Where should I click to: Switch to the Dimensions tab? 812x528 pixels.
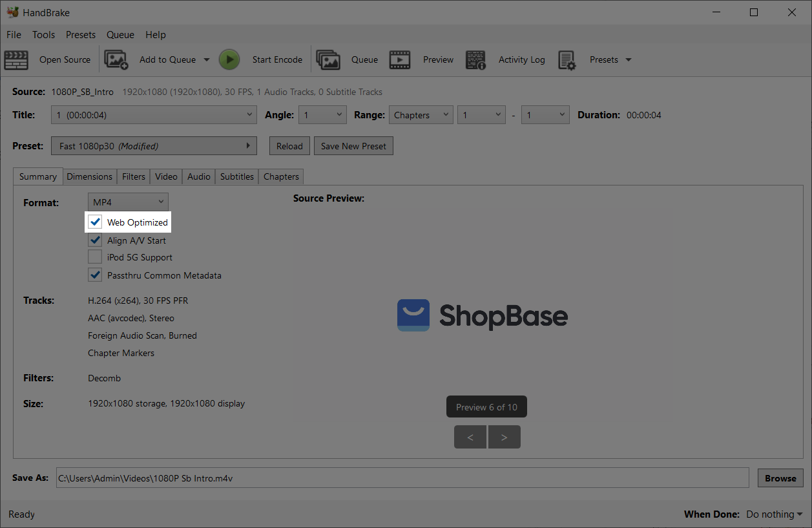[90, 176]
